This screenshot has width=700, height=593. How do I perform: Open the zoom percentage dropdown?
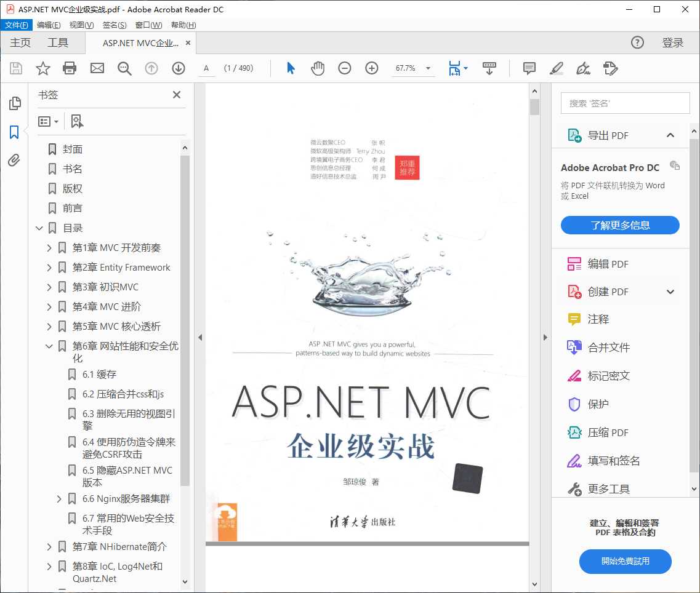[429, 68]
